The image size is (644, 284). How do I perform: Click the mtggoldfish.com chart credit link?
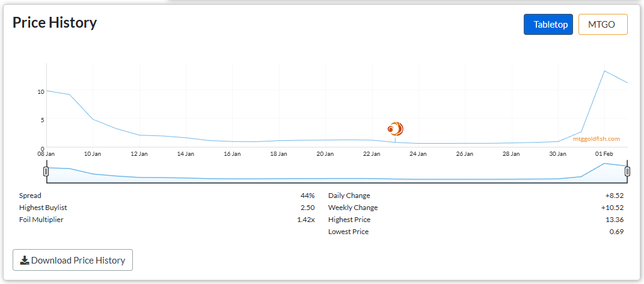tap(596, 139)
